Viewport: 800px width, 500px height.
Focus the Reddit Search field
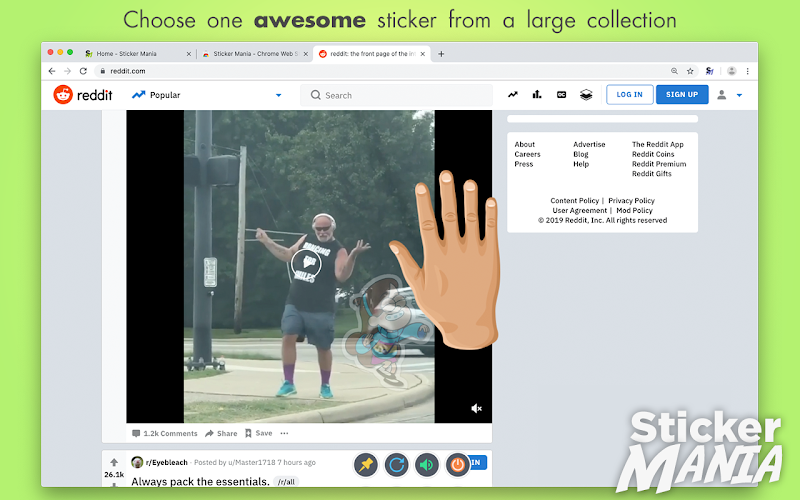(396, 95)
